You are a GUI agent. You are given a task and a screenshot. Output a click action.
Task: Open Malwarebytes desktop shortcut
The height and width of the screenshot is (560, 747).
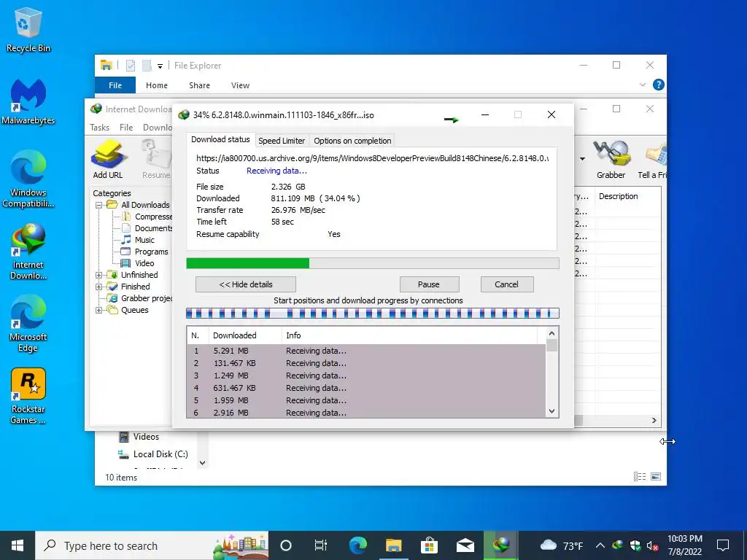[x=28, y=102]
